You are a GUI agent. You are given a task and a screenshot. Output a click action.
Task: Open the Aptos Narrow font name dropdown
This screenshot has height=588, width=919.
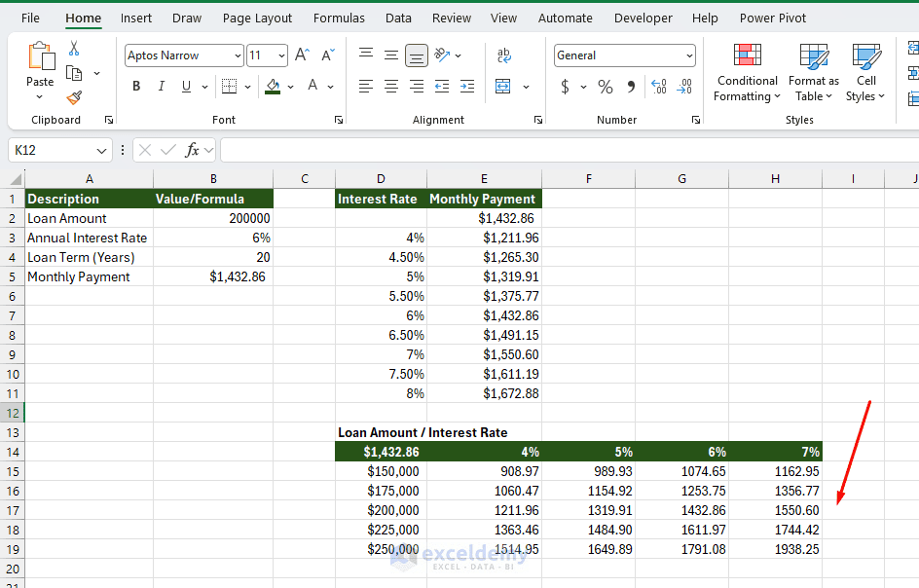(238, 55)
